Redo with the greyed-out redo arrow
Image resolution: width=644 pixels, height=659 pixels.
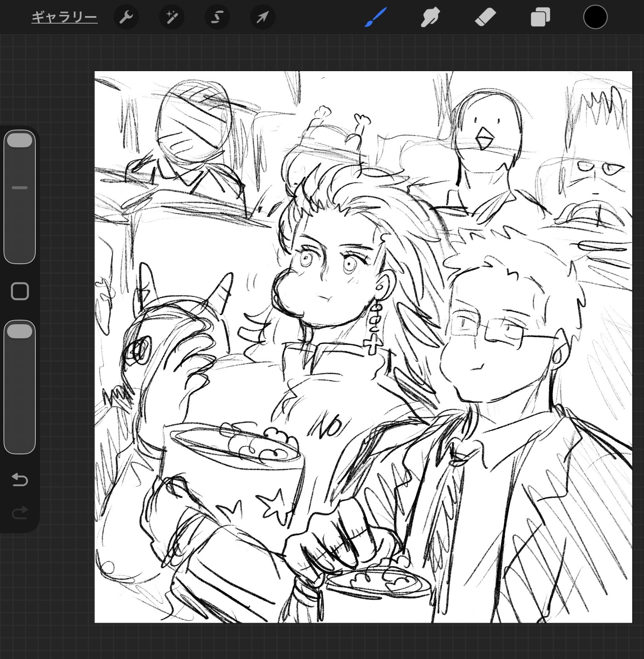[20, 513]
